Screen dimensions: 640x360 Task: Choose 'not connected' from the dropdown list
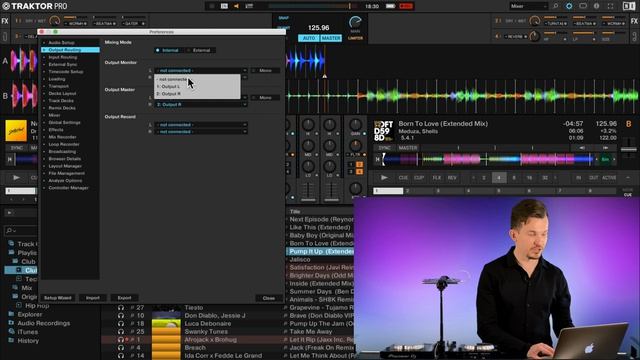[198, 79]
